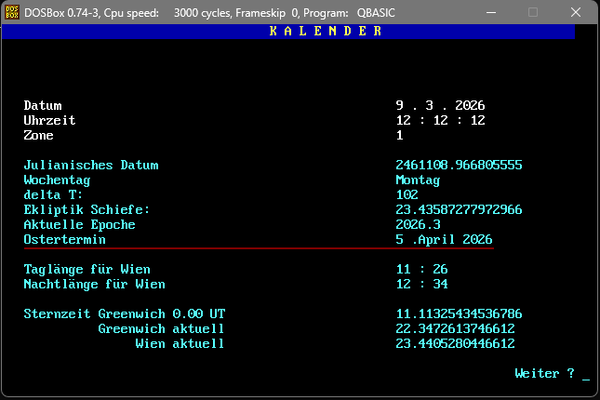Click the Ostertermin date 5 .April 2026
Image resolution: width=600 pixels, height=400 pixels.
coord(444,240)
